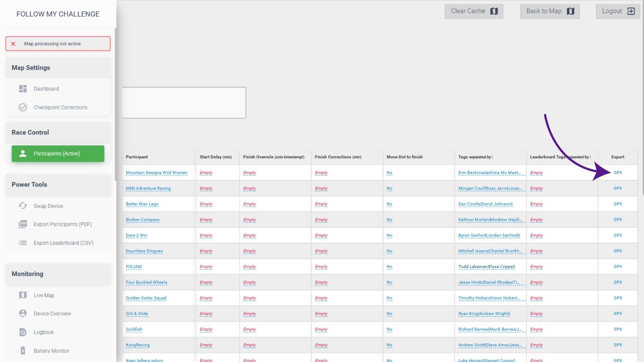Toggle Move Dot to finish No for FIGJAM
644x362 pixels.
pos(389,267)
